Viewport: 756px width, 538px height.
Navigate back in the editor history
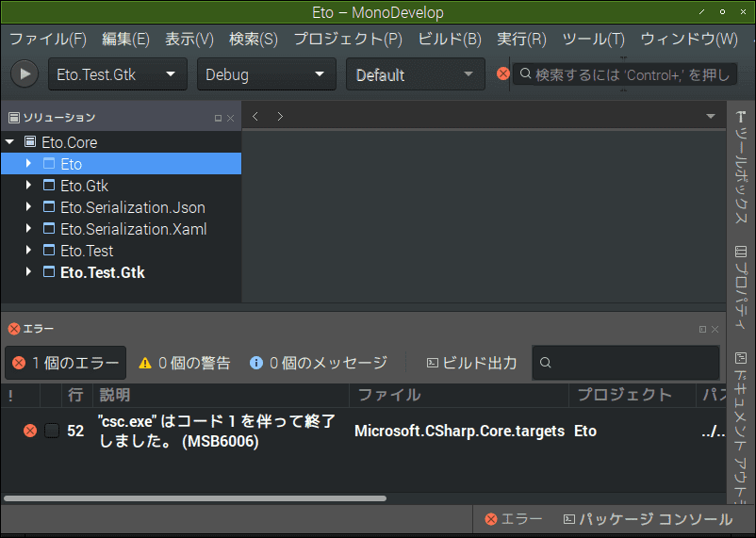255,116
